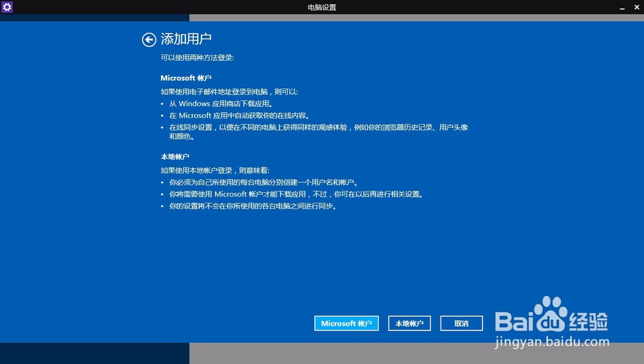Cancel with the 取消 button
644x364 pixels.
click(x=462, y=323)
